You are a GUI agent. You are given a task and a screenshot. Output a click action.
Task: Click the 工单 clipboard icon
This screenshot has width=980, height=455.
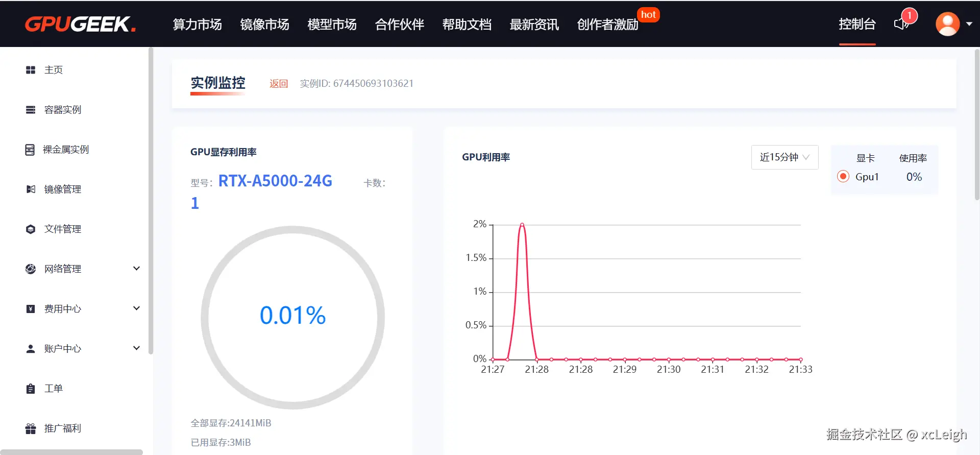click(x=31, y=389)
